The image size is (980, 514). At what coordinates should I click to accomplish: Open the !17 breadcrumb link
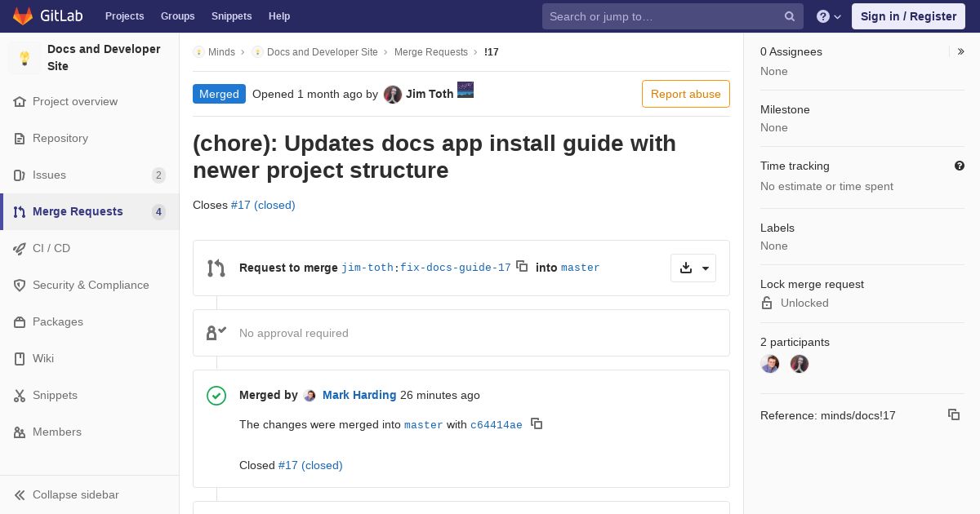492,52
